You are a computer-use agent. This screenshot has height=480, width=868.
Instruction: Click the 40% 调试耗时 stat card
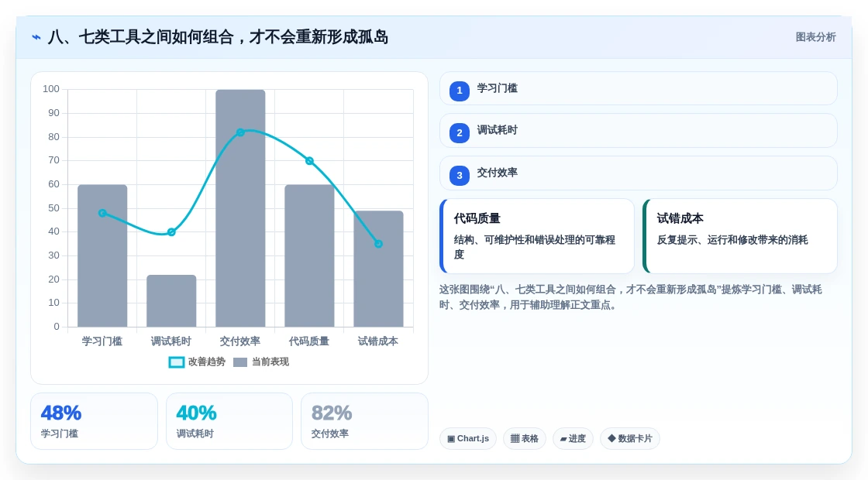coord(229,421)
